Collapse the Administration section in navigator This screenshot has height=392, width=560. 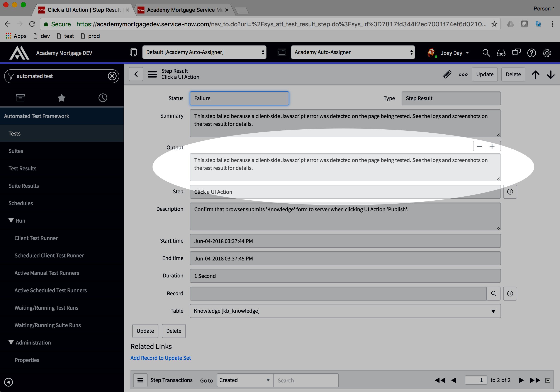click(11, 343)
